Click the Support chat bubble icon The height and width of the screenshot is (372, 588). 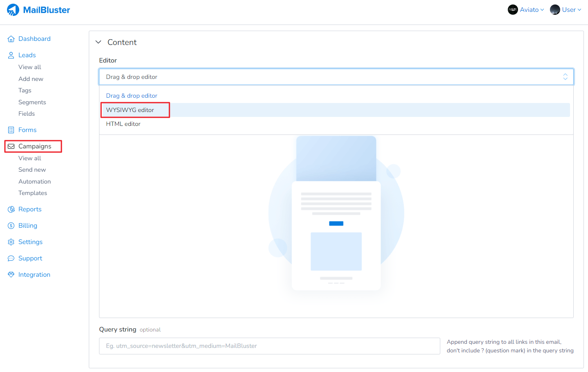[x=11, y=258]
